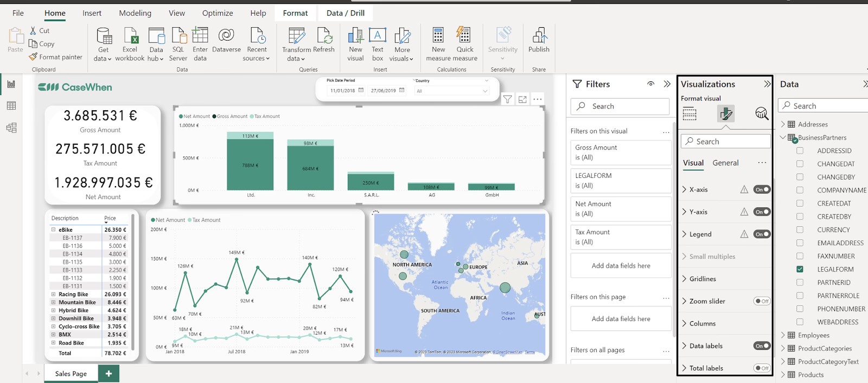
Task: Click the Refresh icon in ribbon
Action: click(324, 37)
